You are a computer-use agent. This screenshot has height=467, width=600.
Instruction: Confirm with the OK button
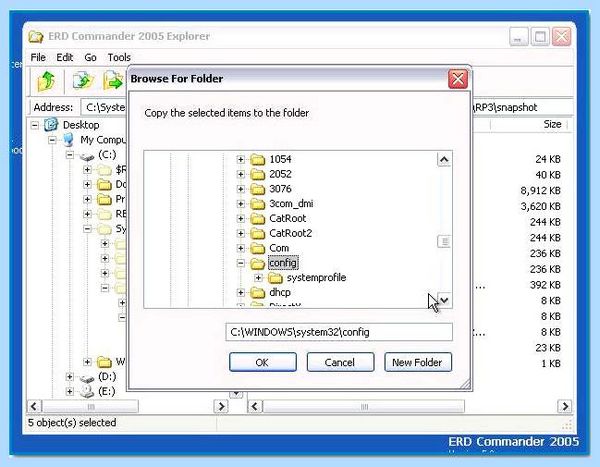[x=263, y=362]
